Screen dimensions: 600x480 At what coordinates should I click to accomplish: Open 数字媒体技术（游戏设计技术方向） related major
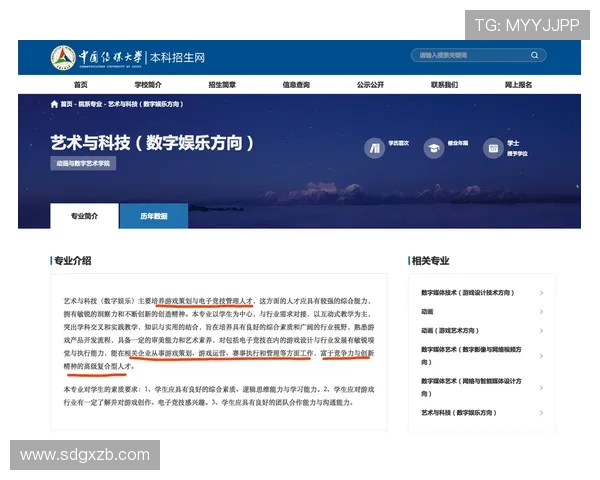(468, 293)
